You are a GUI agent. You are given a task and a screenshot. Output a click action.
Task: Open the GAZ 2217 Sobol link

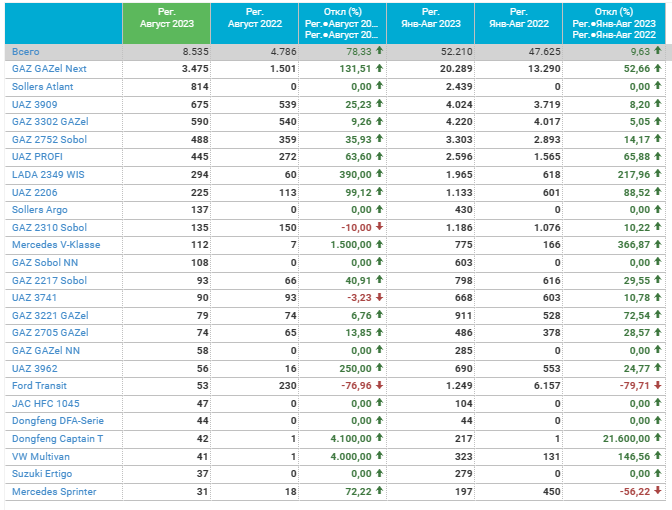(49, 281)
